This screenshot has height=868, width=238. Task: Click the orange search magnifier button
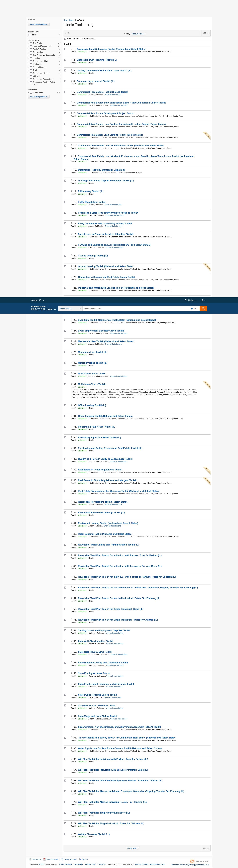pos(203,309)
